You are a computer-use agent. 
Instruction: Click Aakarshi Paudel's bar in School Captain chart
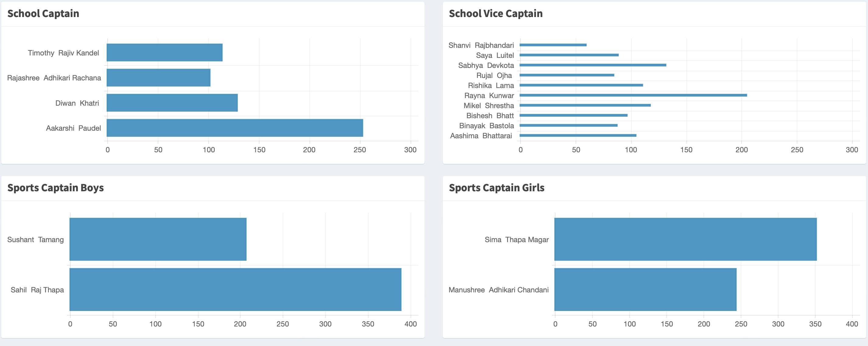(x=235, y=128)
